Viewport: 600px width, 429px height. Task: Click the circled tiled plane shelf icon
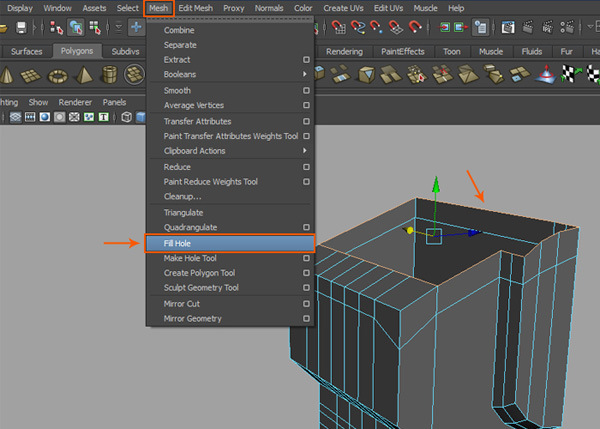click(134, 74)
